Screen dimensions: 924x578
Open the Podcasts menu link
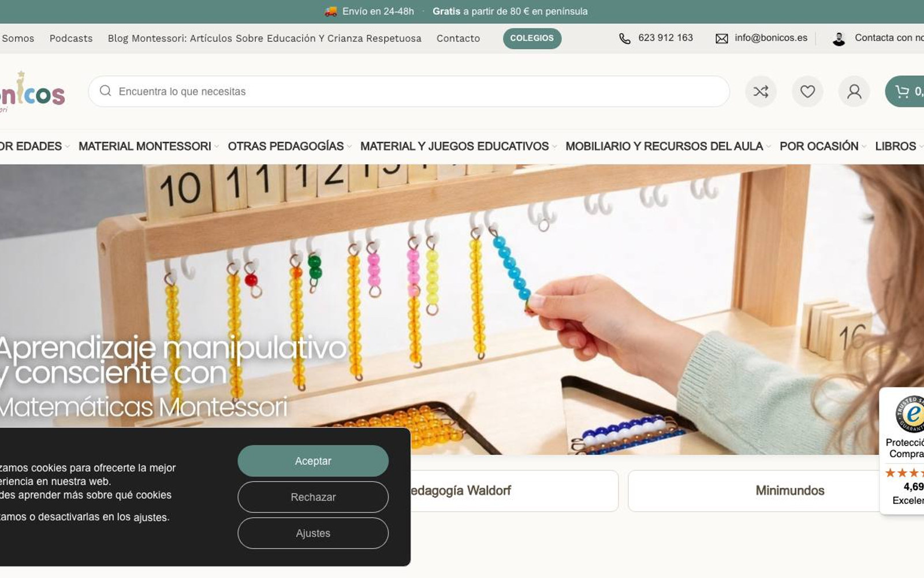tap(71, 38)
